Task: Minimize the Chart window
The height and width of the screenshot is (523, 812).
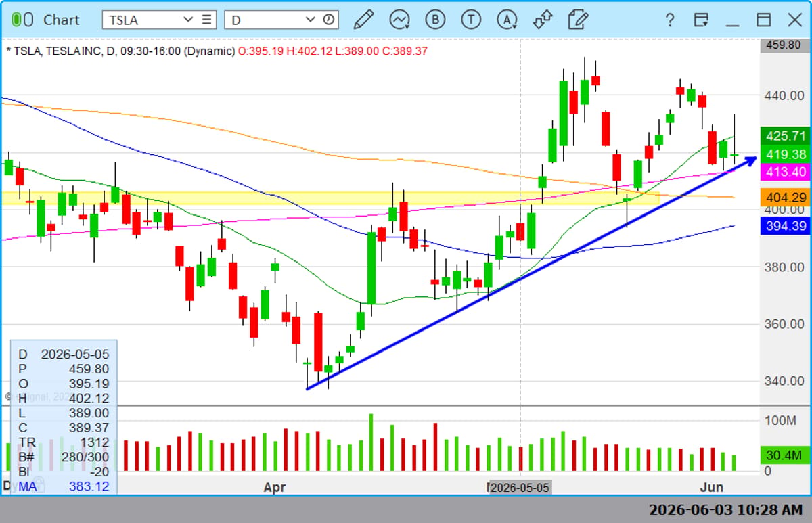Action: click(x=732, y=24)
